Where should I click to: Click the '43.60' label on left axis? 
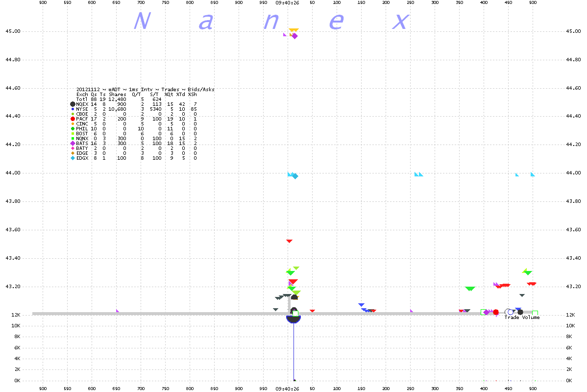pos(13,229)
